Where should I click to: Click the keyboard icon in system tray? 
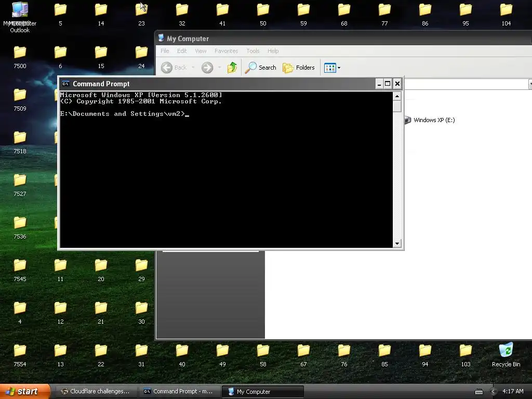point(478,392)
